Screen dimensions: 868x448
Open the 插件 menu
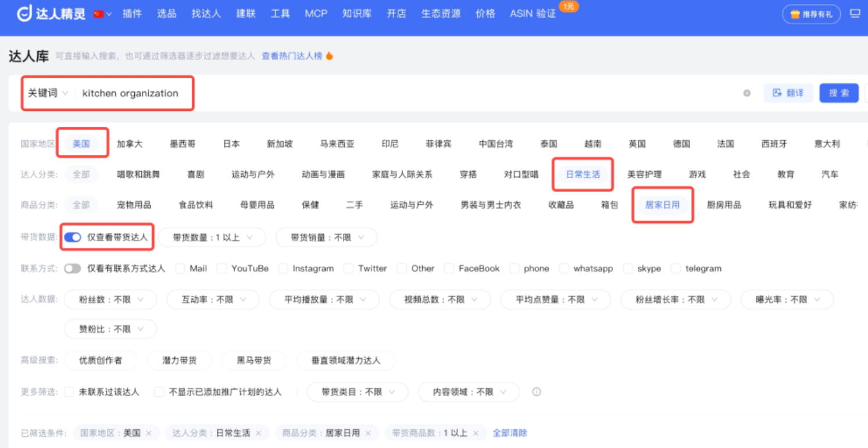pos(132,13)
